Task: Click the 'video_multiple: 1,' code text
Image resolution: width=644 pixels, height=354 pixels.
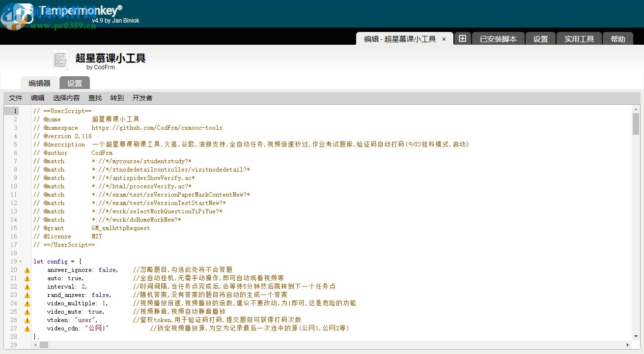Action: (78, 303)
